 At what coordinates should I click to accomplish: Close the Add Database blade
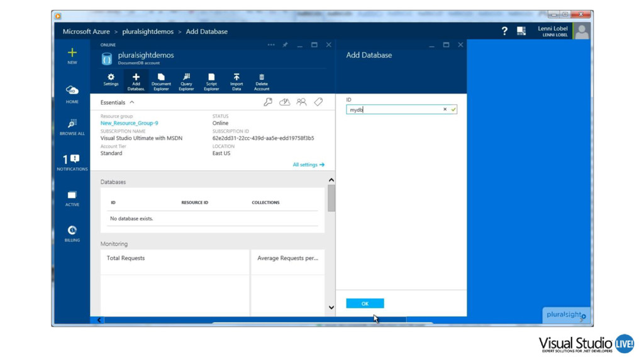point(460,45)
